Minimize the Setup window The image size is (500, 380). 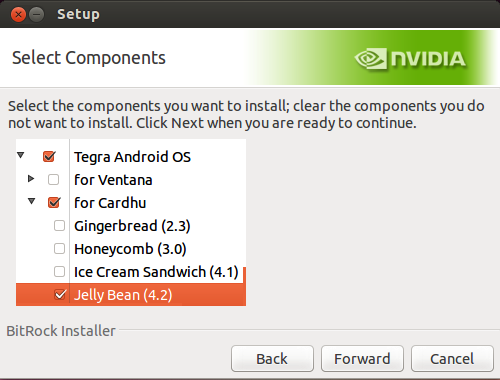(x=36, y=15)
